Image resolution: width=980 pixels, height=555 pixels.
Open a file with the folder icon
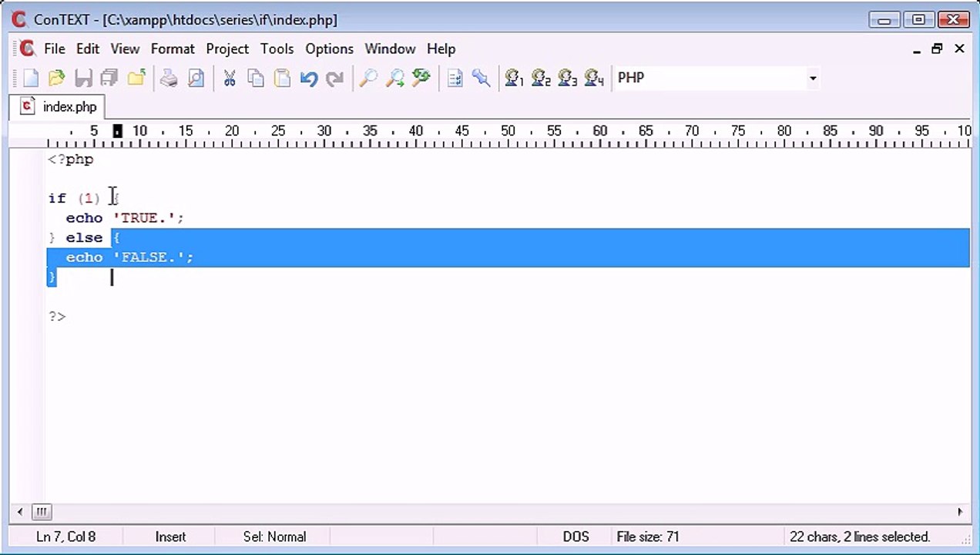56,78
